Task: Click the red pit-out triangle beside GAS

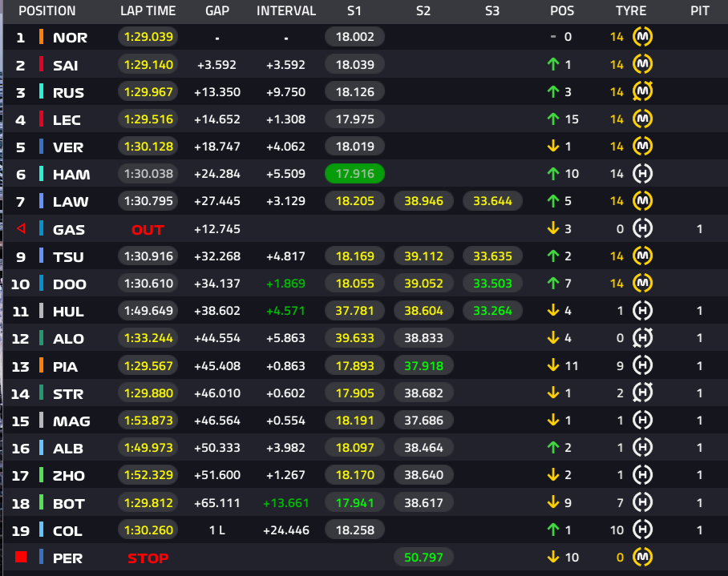Action: (21, 228)
